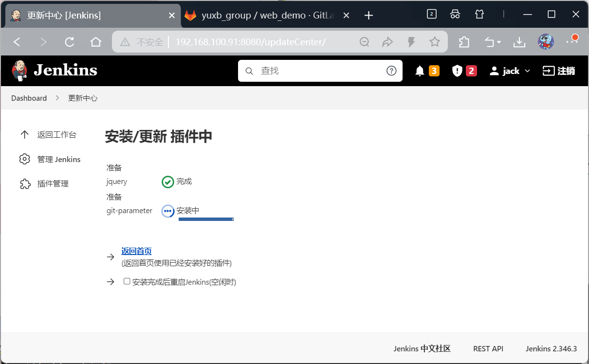Click the 安装/更新 插件中 heading

coord(159,137)
